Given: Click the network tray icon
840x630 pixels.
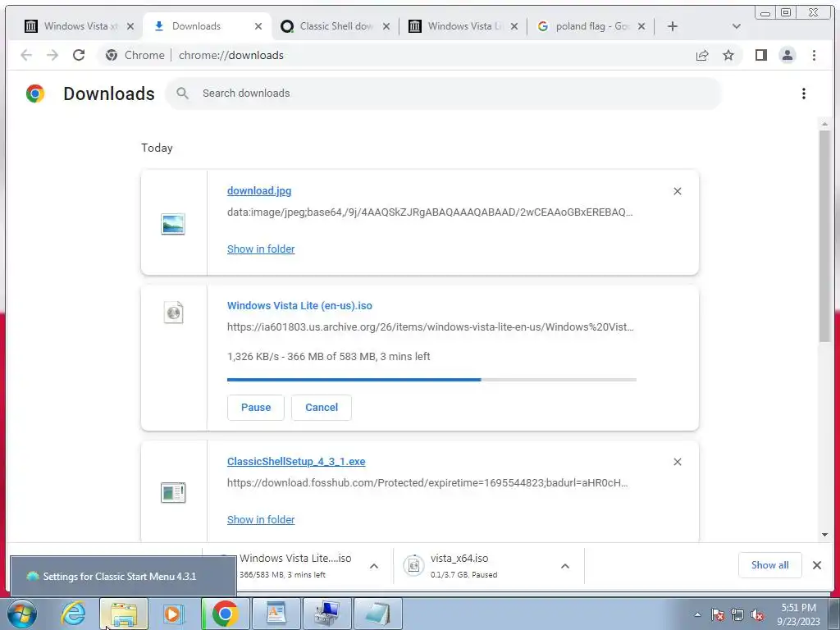Looking at the screenshot, I should point(737,615).
